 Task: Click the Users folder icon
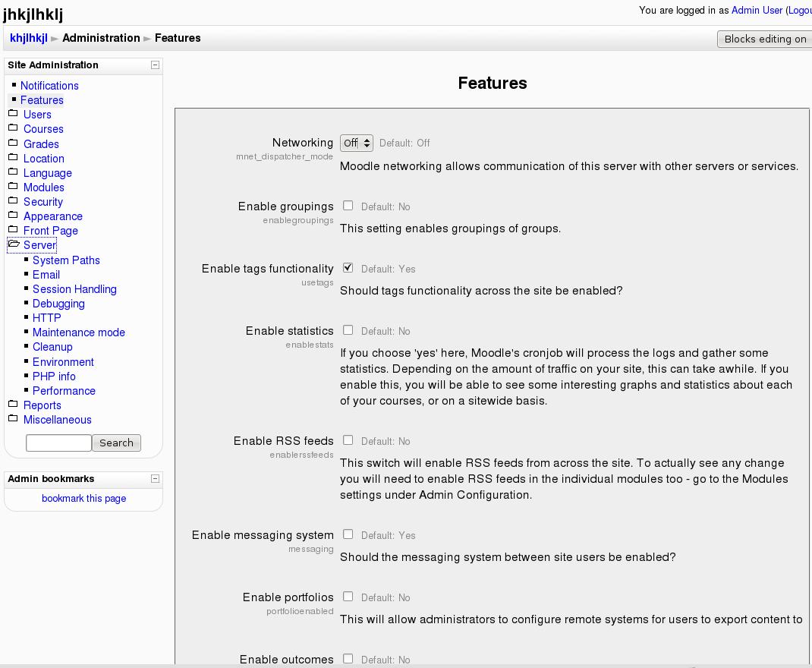coord(13,113)
